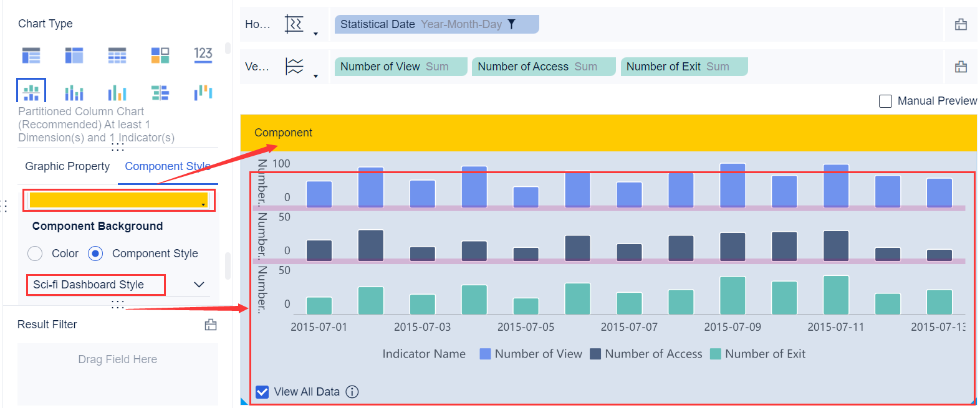Select the Component Style radio button
This screenshot has width=980, height=408.
pyautogui.click(x=95, y=254)
